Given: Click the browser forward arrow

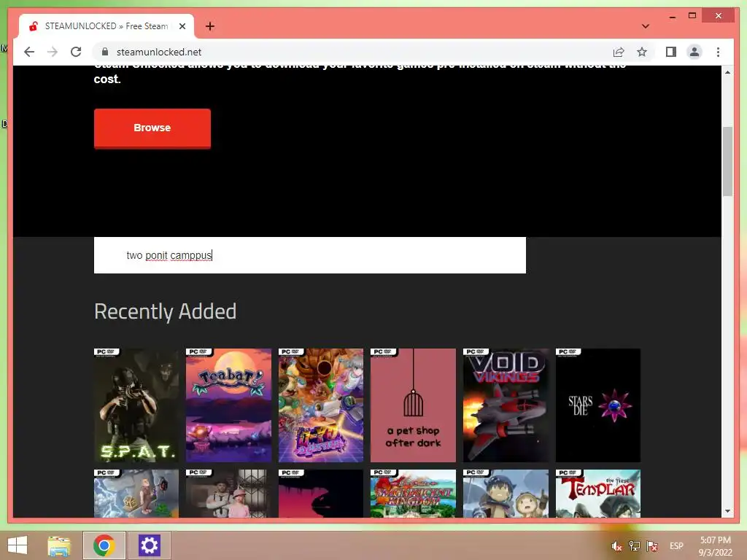Looking at the screenshot, I should click(53, 52).
